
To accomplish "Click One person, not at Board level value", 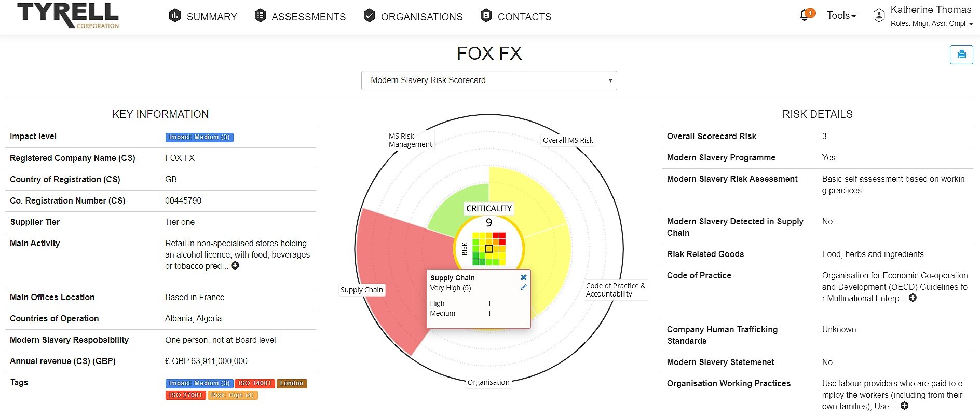I will (221, 340).
